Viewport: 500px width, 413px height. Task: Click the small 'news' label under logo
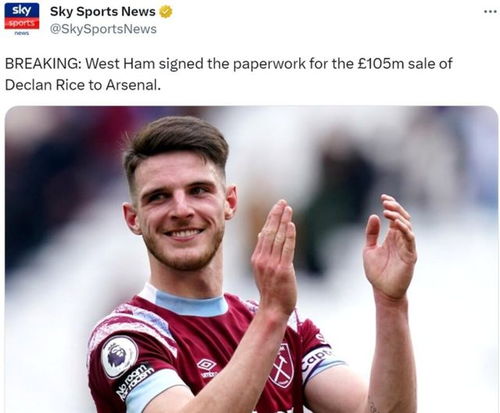coord(22,33)
